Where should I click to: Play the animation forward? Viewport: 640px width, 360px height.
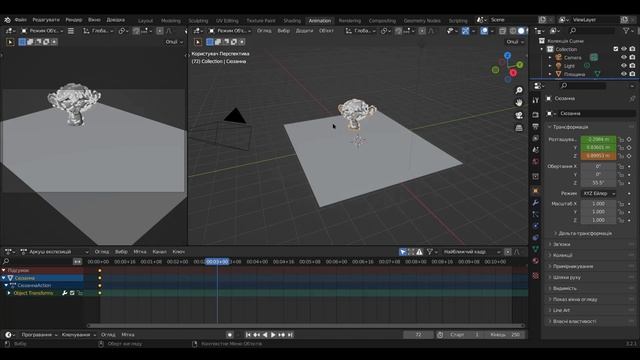(x=273, y=335)
